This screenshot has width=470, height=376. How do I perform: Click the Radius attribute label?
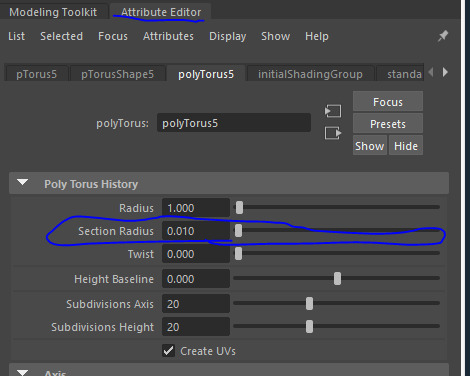(136, 208)
